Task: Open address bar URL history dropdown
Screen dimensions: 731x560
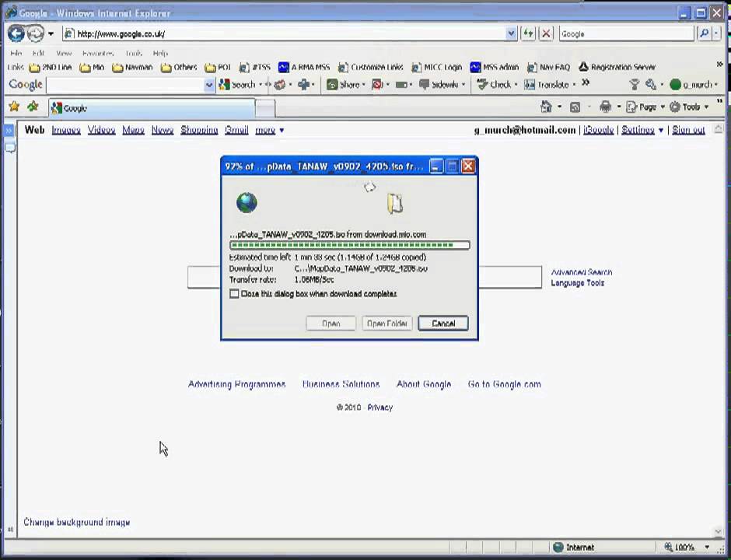Action: tap(511, 33)
